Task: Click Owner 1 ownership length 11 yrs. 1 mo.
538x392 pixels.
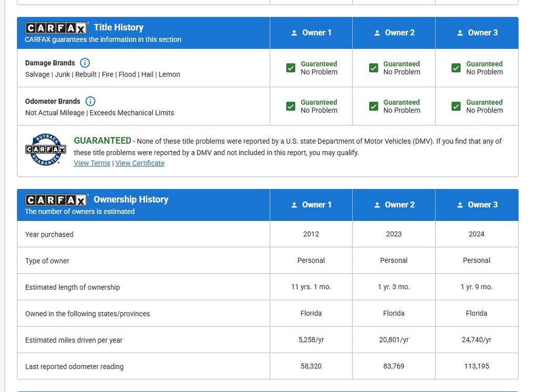Action: point(311,287)
